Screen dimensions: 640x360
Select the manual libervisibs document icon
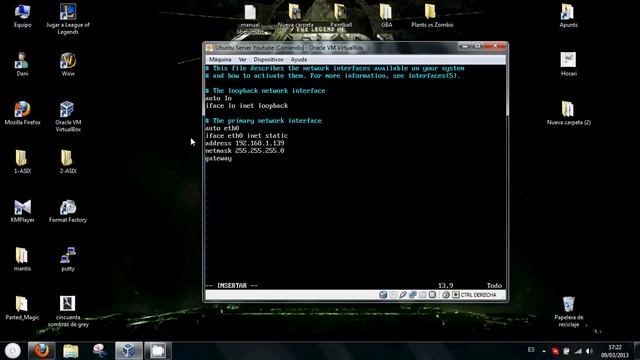[x=250, y=19]
